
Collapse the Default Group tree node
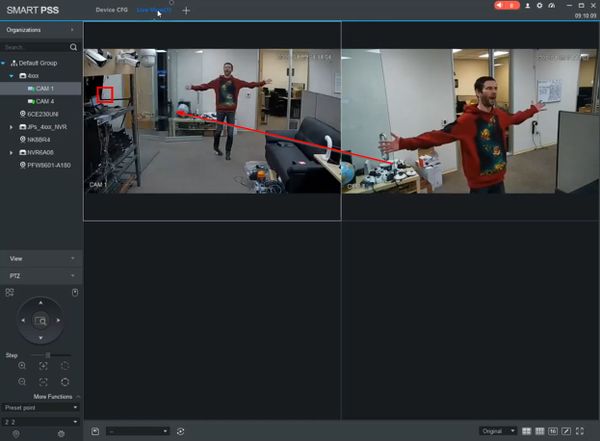pyautogui.click(x=5, y=62)
